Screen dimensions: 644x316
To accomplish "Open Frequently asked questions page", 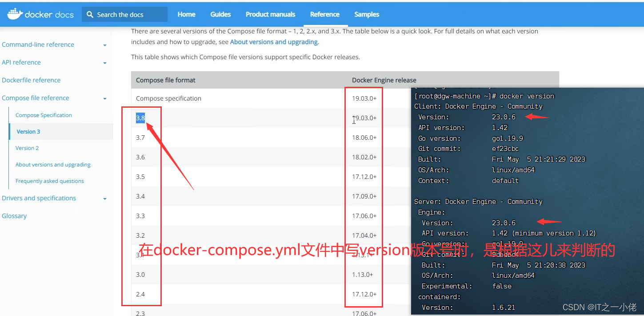I will 50,181.
